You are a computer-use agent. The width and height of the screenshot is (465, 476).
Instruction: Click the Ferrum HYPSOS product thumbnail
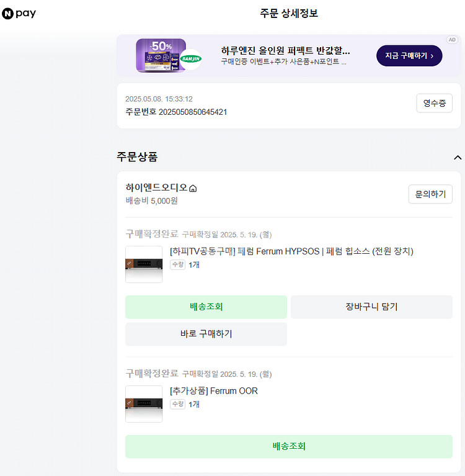point(144,264)
